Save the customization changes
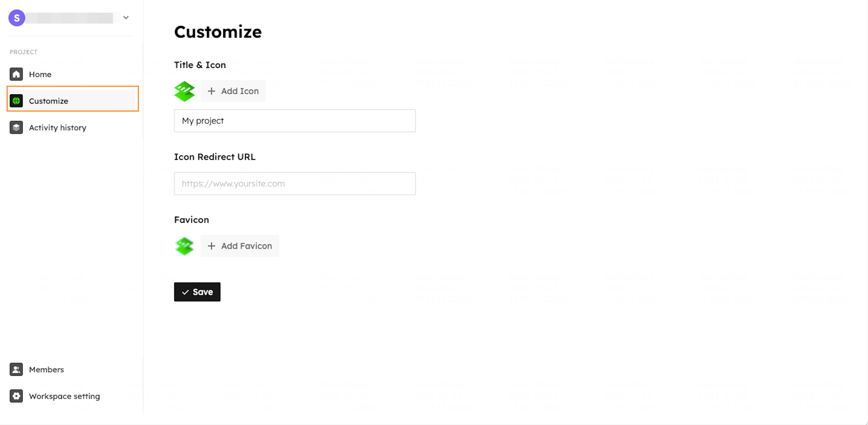Viewport: 868px width, 425px height. point(197,292)
